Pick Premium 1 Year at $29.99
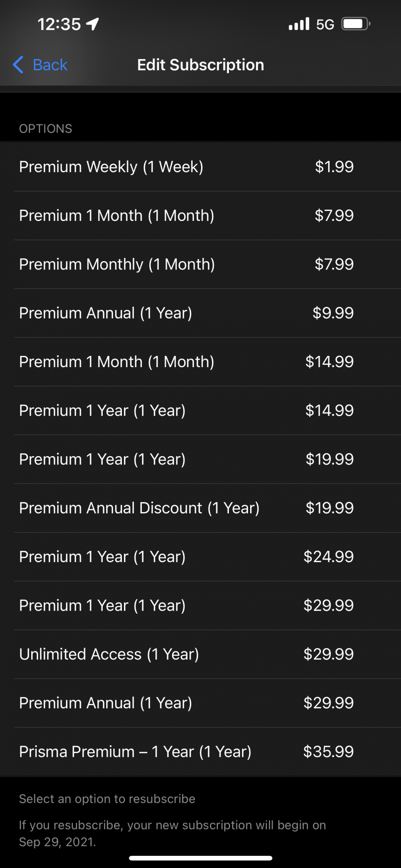 coord(200,605)
